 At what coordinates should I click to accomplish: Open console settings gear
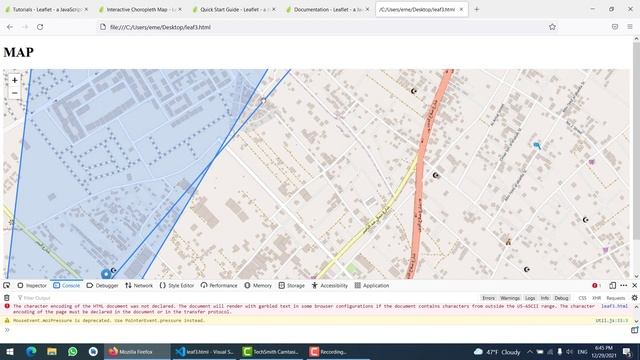tap(634, 298)
